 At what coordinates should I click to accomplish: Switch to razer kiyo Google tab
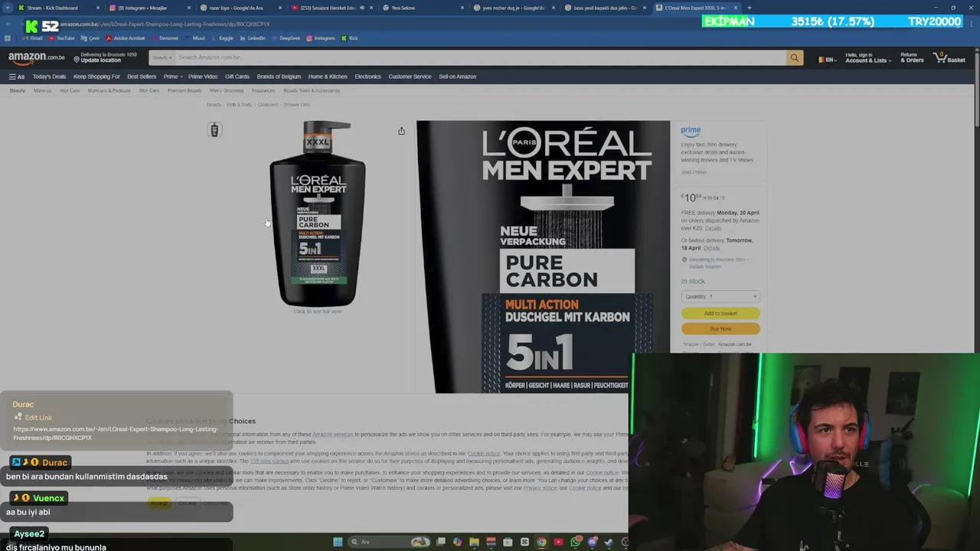[x=241, y=8]
